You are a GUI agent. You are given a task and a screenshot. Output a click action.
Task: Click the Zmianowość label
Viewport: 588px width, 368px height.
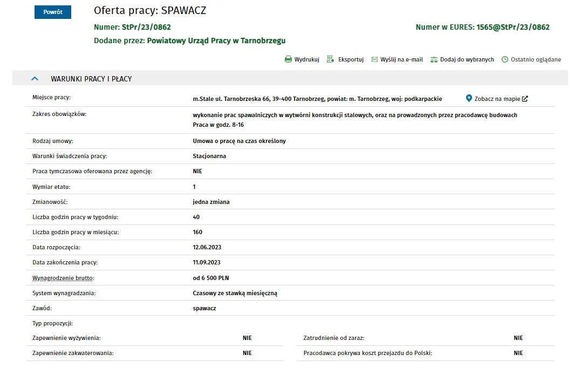50,202
